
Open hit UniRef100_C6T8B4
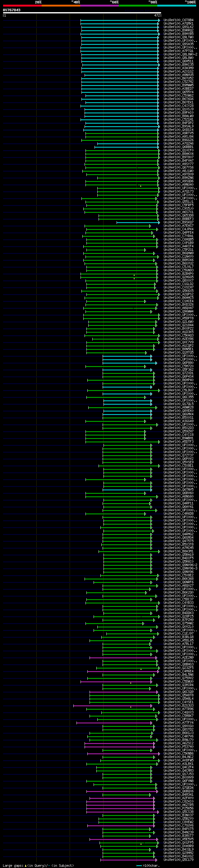(x=178, y=20)
